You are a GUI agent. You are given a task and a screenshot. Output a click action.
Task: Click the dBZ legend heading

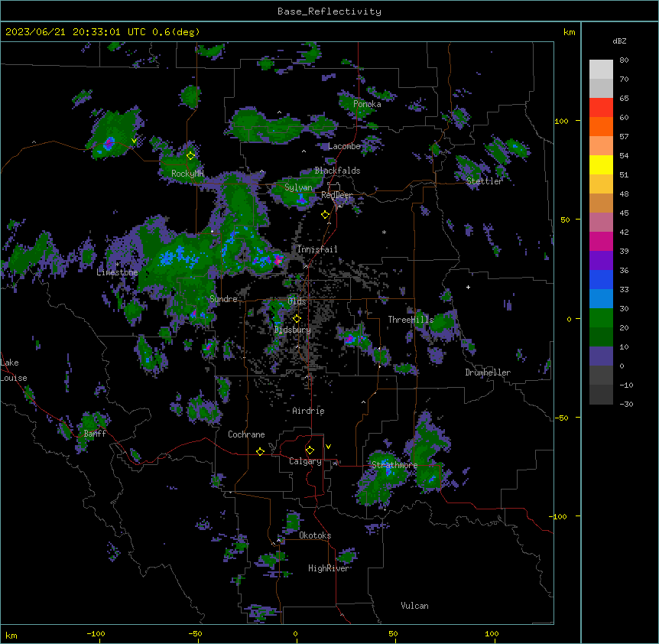(619, 41)
